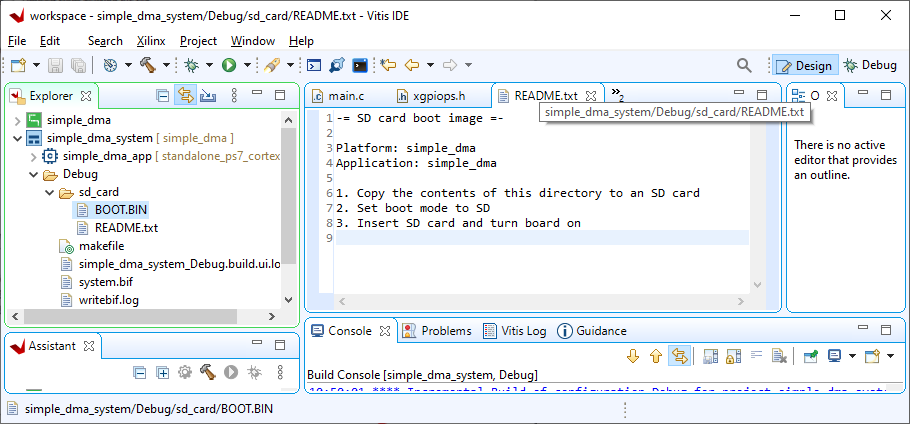Collapse the sd_card folder
This screenshot has height=424, width=910.
pos(49,193)
